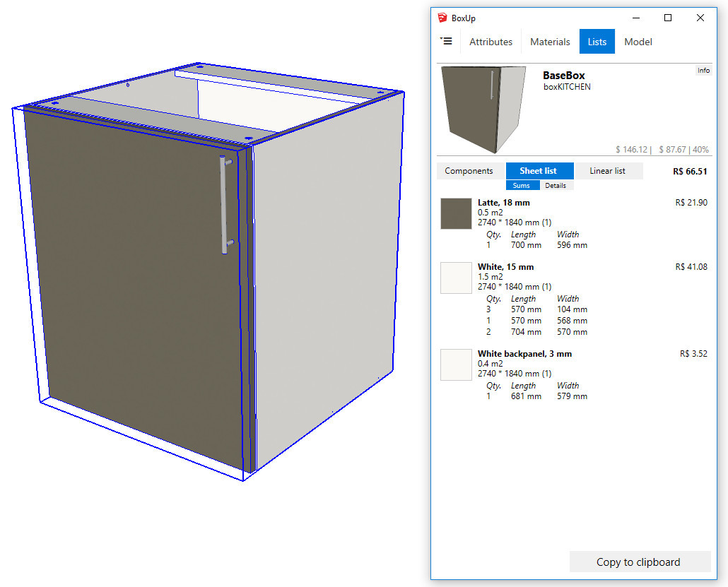
Task: Open the Linear list view
Action: 609,170
